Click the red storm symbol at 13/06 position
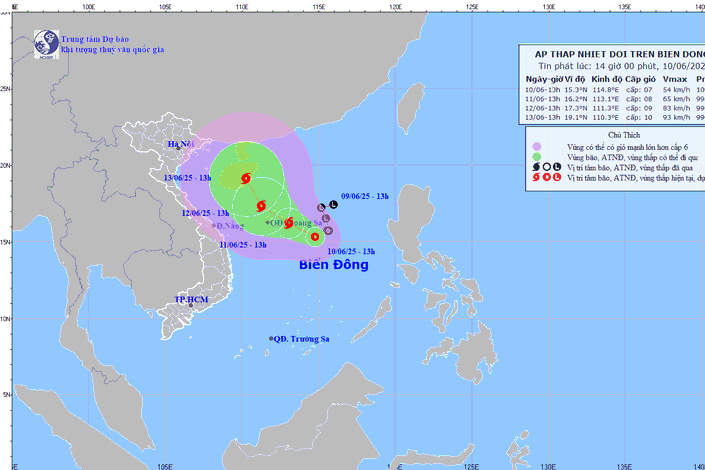 (245, 180)
